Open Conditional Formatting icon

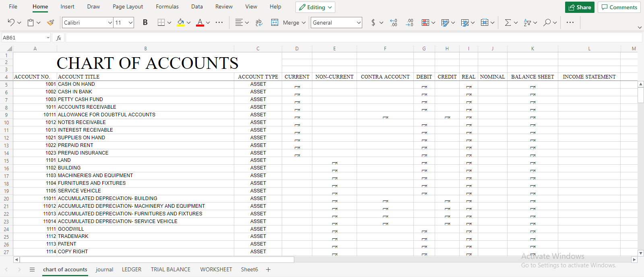coord(425,23)
